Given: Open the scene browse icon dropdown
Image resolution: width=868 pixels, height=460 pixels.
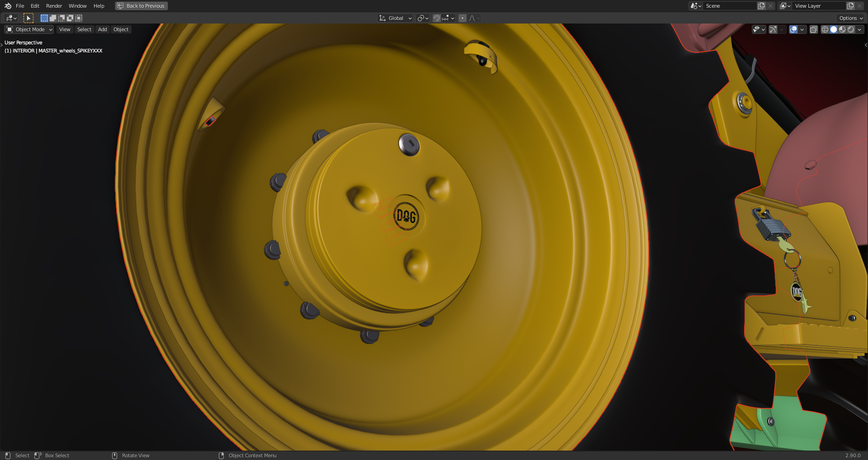Looking at the screenshot, I should pyautogui.click(x=696, y=6).
